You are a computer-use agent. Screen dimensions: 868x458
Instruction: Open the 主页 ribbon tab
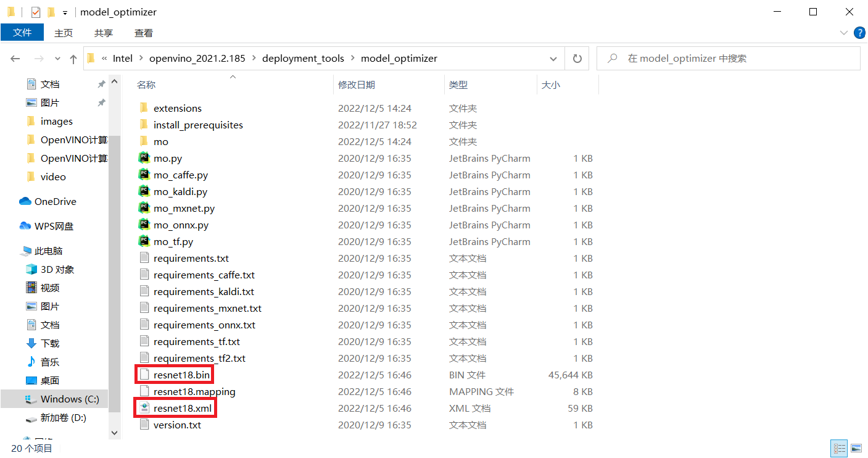click(64, 33)
